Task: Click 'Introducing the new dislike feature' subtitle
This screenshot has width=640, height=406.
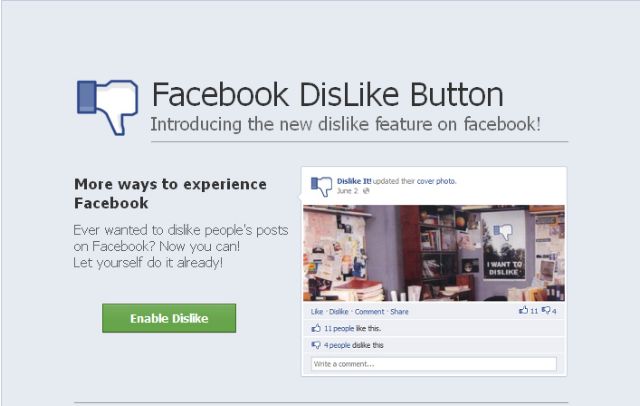Action: pyautogui.click(x=345, y=124)
